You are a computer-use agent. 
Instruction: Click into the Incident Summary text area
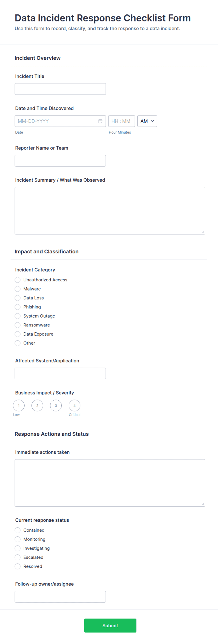(x=110, y=211)
